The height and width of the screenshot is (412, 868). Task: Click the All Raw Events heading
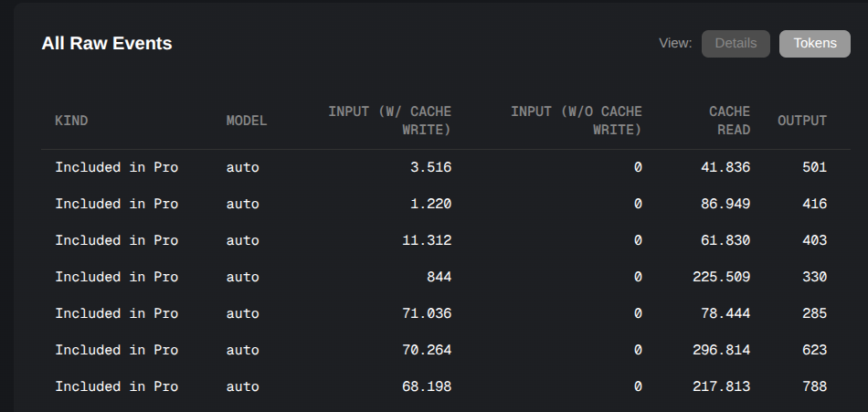coord(107,43)
